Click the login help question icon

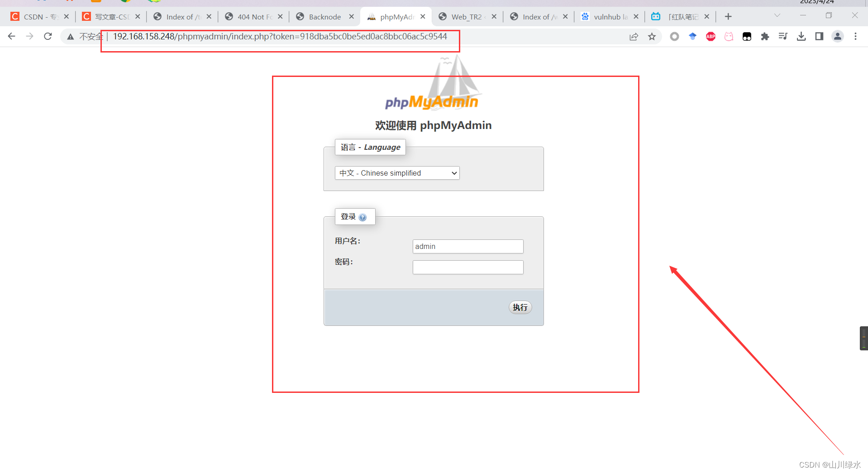pos(362,217)
